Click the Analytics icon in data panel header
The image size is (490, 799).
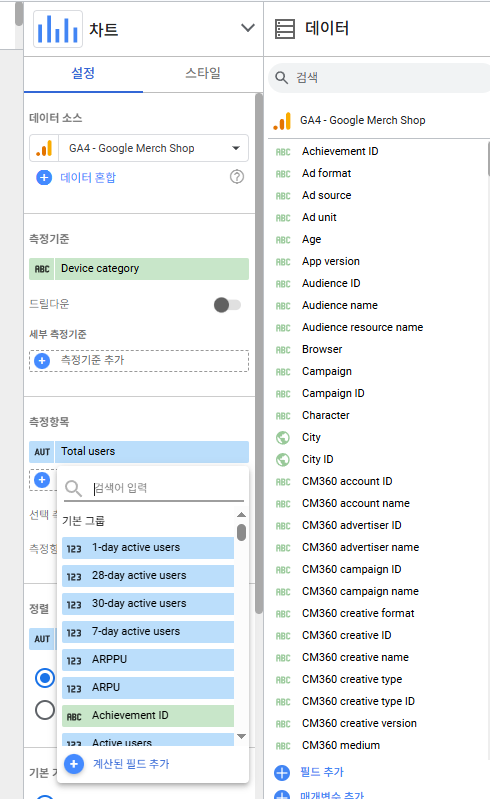282,121
